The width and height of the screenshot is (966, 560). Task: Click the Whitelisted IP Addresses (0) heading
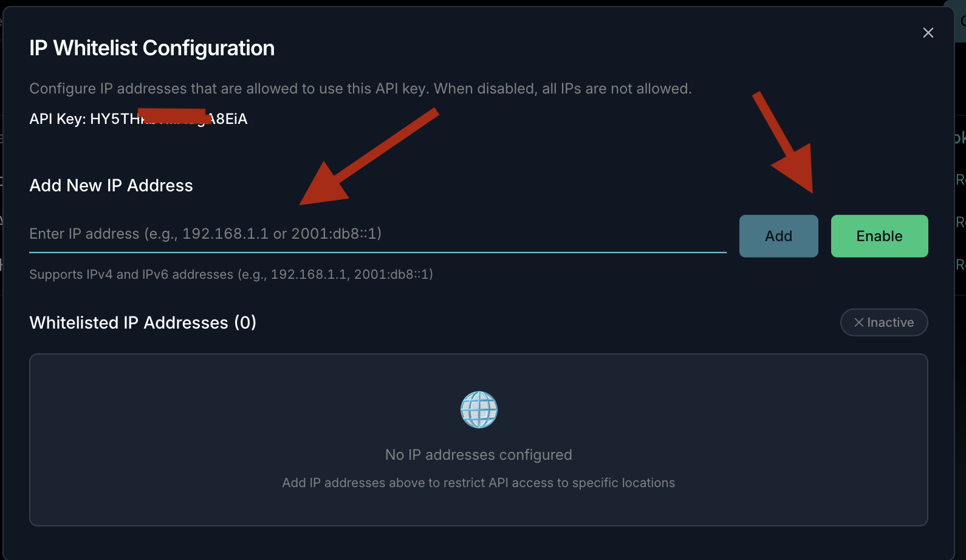[143, 323]
